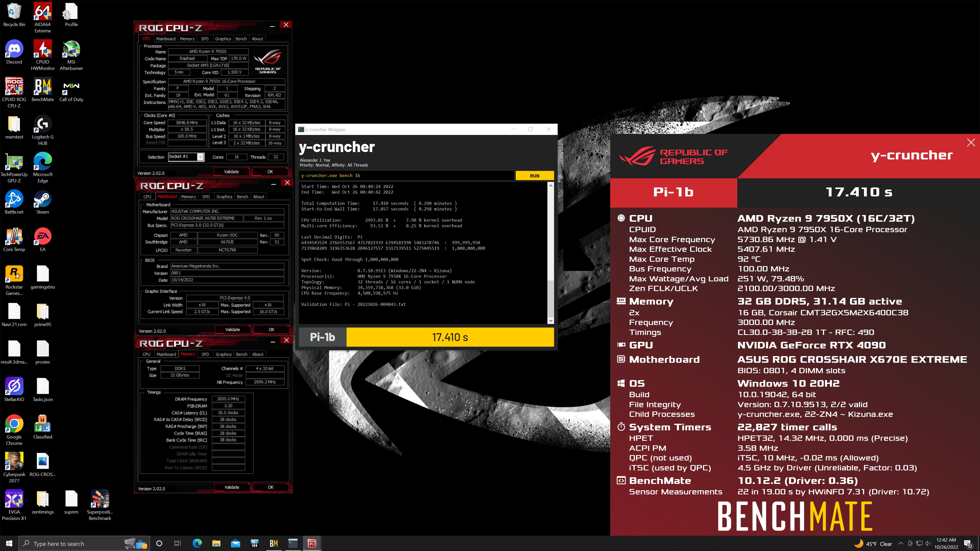Click the taskbar clock showing 12:42 AM
This screenshot has height=551, width=980.
tap(946, 543)
